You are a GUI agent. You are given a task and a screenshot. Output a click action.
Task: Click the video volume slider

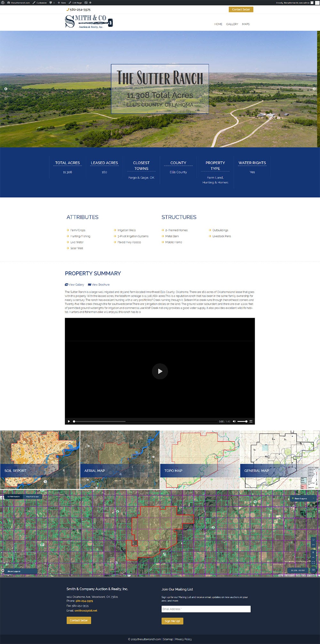click(x=242, y=421)
